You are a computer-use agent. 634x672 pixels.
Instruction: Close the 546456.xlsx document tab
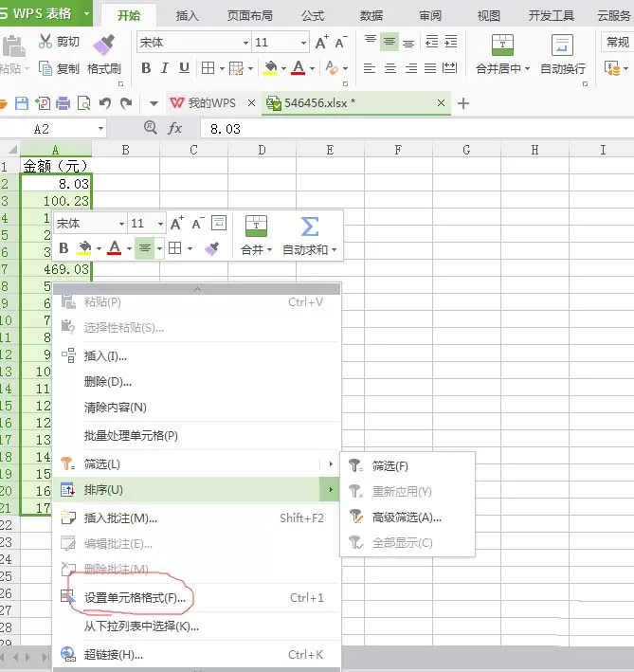pos(441,103)
